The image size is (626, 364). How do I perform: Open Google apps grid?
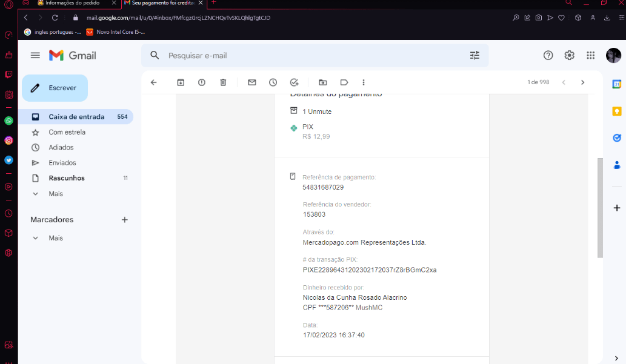click(590, 56)
